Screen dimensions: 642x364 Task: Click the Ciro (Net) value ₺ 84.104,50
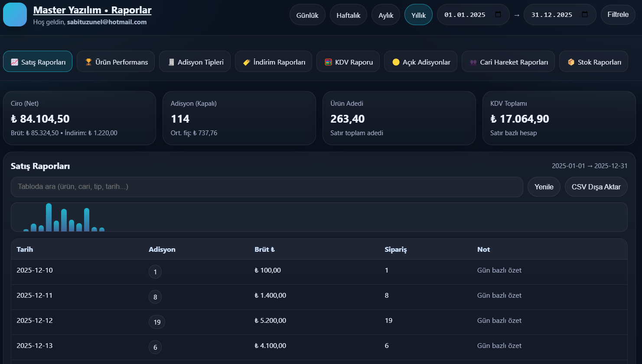pyautogui.click(x=40, y=119)
